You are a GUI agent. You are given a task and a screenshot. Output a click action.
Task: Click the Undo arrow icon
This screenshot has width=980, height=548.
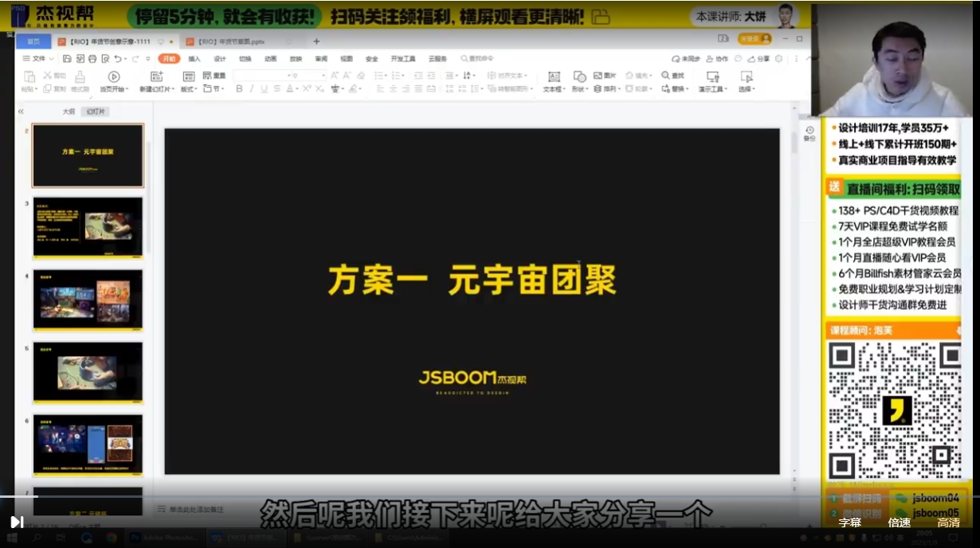pyautogui.click(x=118, y=59)
